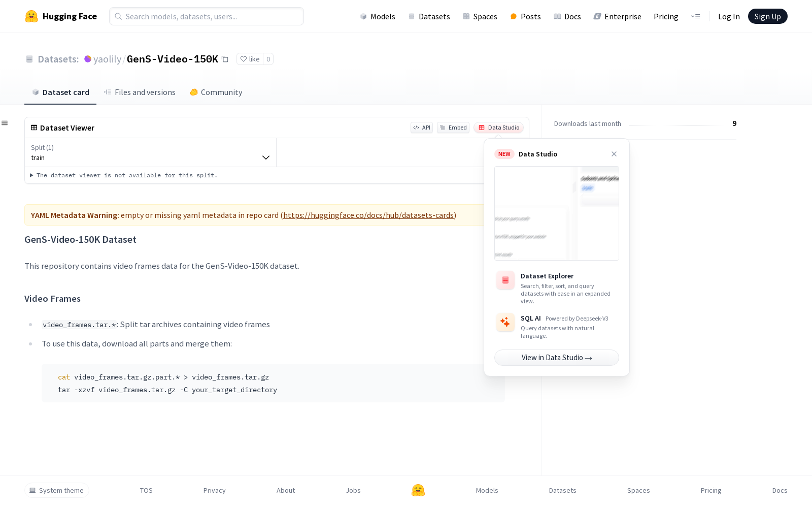Click the Hugging Face logo icon
This screenshot has height=508, width=812.
point(31,16)
